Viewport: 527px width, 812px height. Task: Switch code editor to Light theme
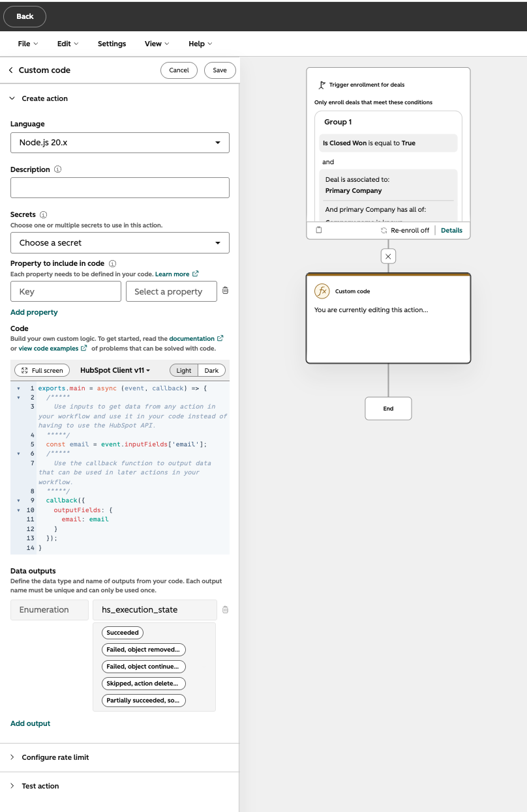pyautogui.click(x=184, y=370)
